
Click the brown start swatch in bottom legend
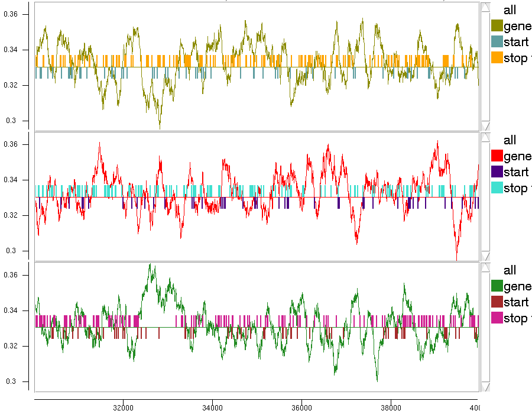click(497, 302)
